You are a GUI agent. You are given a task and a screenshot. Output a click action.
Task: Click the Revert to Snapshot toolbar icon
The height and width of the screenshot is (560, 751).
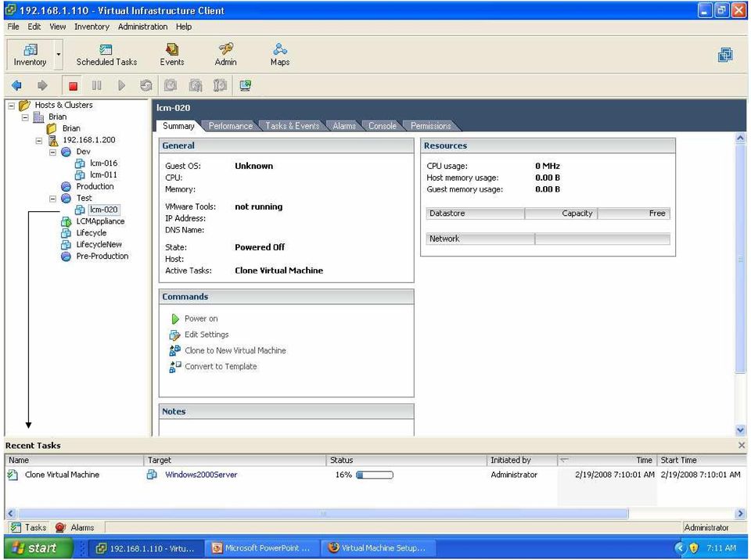[196, 86]
